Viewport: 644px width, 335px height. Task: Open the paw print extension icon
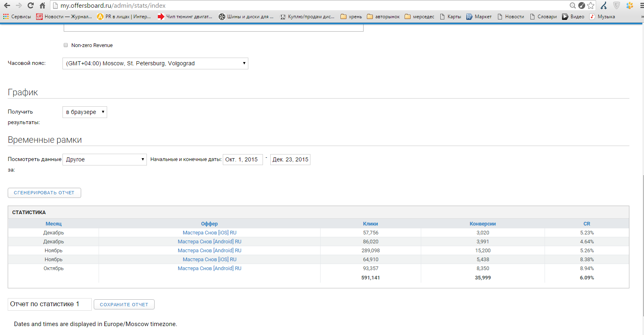pos(629,6)
